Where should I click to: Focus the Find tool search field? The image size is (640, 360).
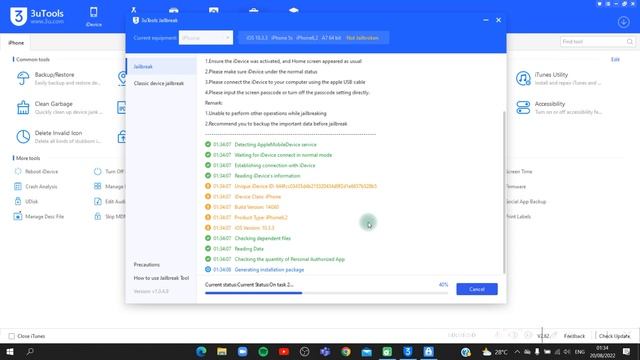[x=593, y=42]
